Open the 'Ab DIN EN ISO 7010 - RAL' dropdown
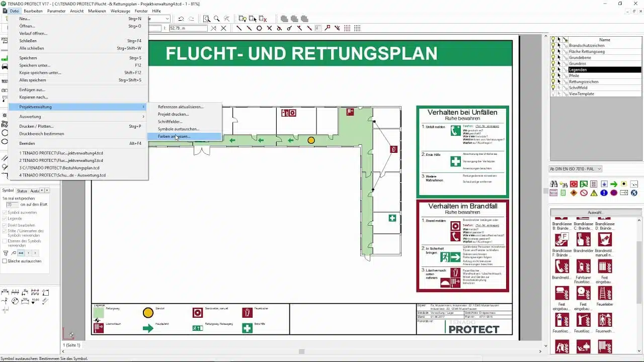The width and height of the screenshot is (644, 362). pyautogui.click(x=576, y=169)
